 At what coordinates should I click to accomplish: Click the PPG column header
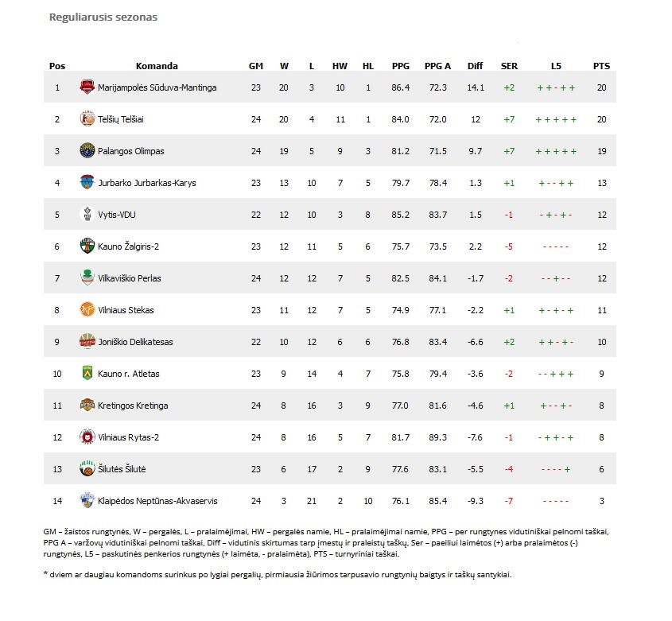point(401,66)
